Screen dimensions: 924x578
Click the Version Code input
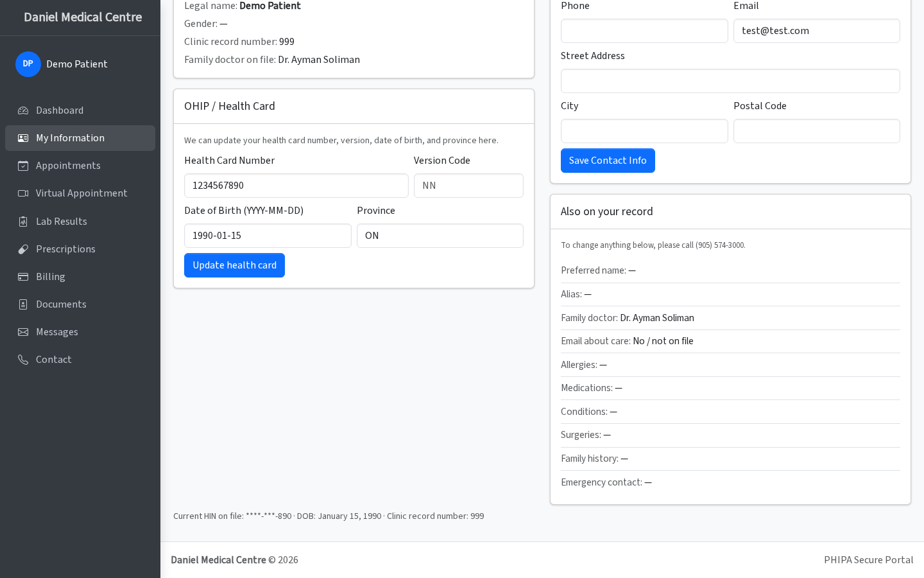pos(468,186)
